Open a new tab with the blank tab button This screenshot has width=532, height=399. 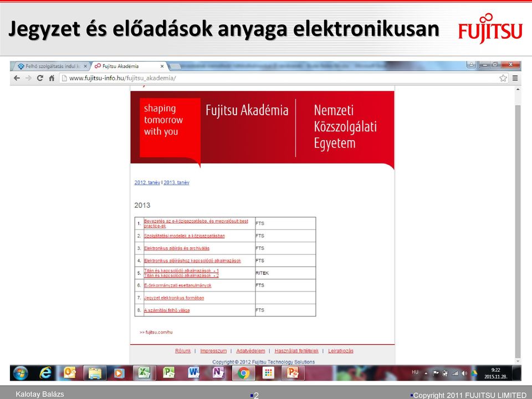[x=175, y=66]
